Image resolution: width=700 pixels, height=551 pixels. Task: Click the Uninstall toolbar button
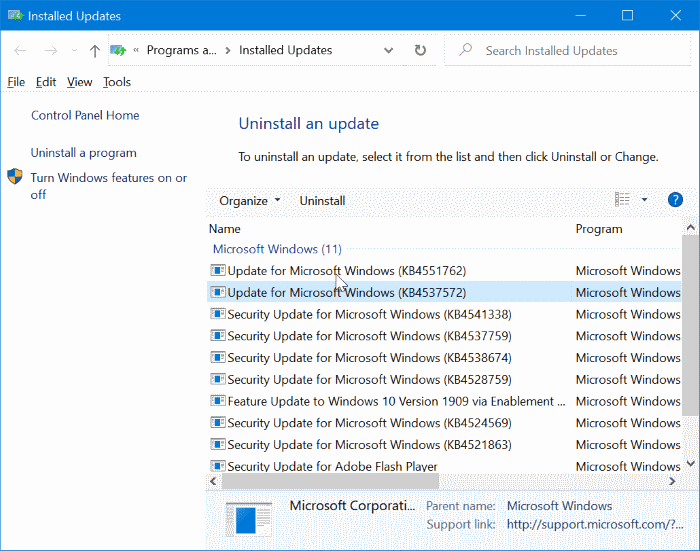(x=322, y=200)
